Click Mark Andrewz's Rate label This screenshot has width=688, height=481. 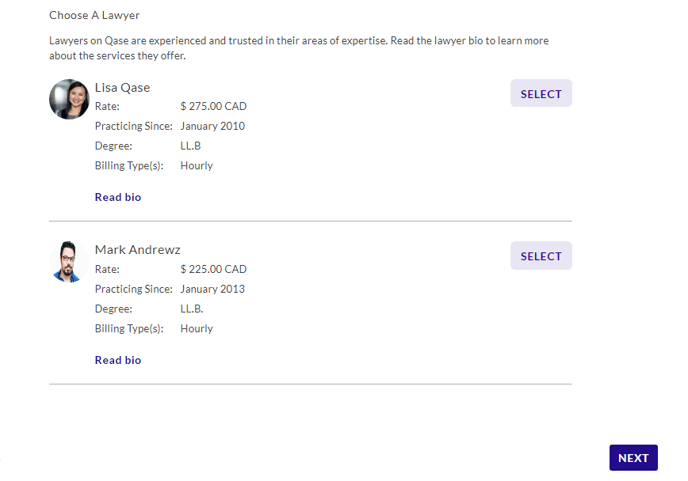click(107, 269)
